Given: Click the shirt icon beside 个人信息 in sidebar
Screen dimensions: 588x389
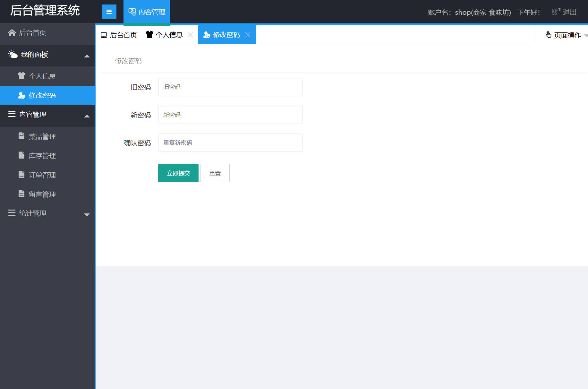Looking at the screenshot, I should coord(21,76).
